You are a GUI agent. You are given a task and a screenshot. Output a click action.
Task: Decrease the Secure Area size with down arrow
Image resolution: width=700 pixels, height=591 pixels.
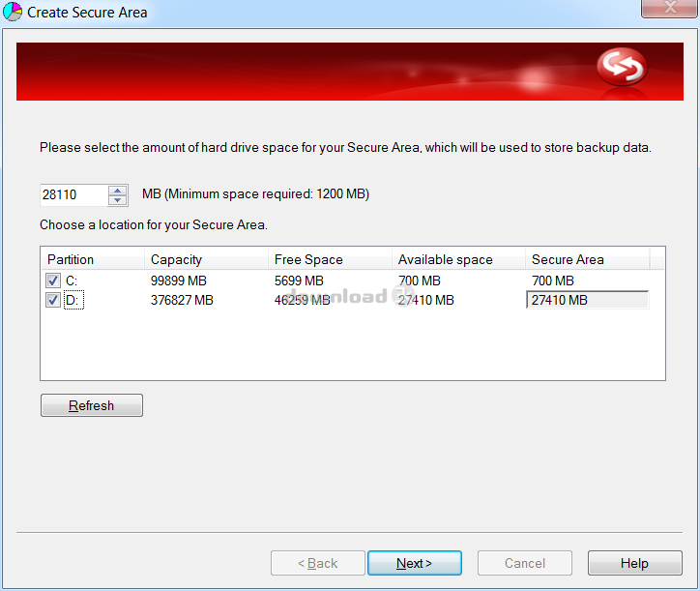pyautogui.click(x=117, y=200)
